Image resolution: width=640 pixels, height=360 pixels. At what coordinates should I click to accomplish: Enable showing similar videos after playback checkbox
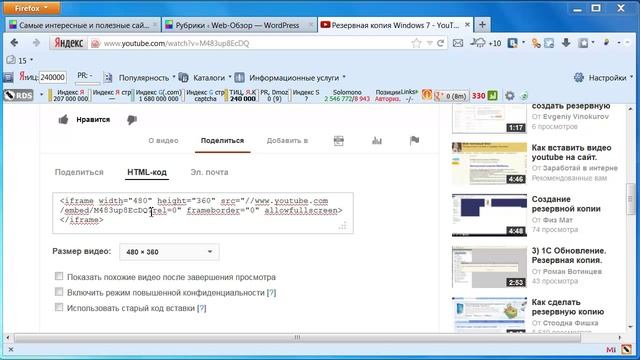pos(59,276)
